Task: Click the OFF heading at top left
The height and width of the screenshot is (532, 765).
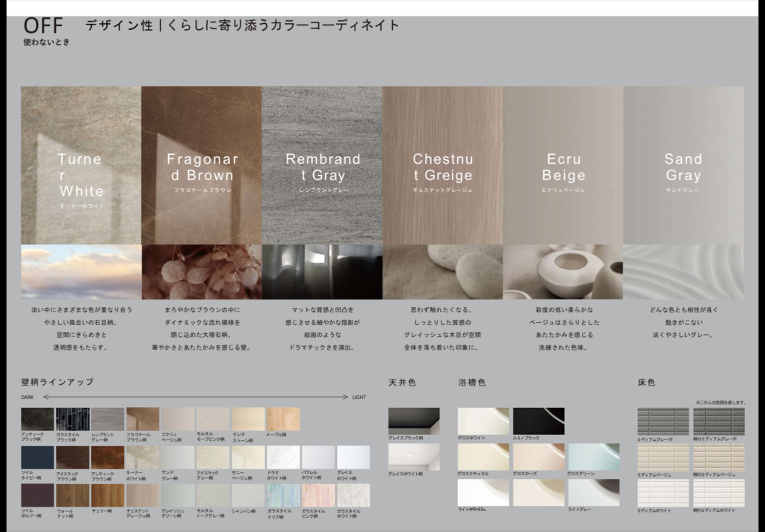Action: (43, 25)
